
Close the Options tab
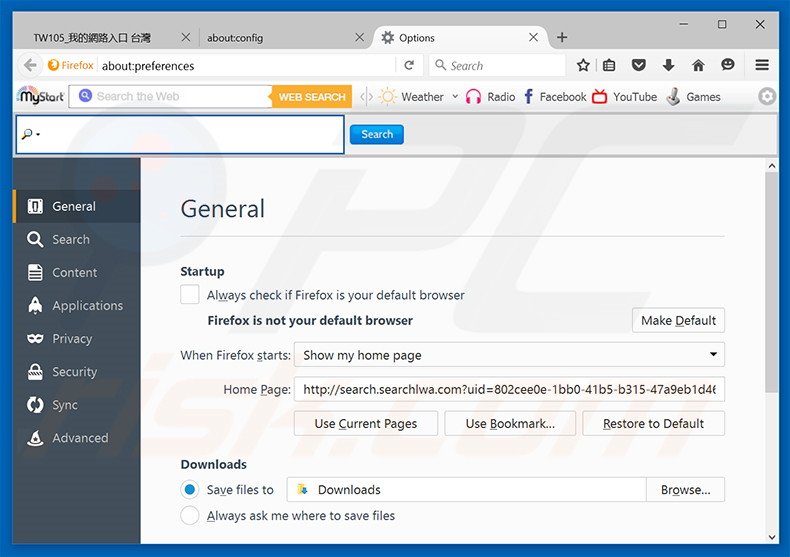click(534, 37)
